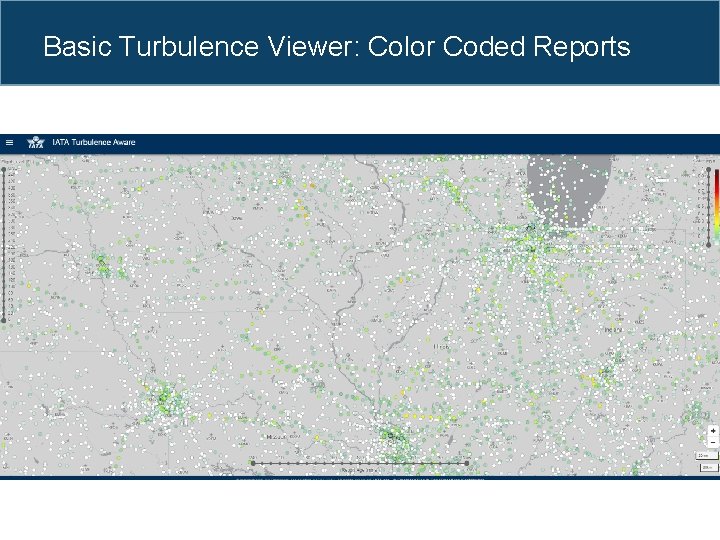Viewport: 720px width, 540px height.
Task: Click the Illinois state label on the map
Action: [441, 347]
